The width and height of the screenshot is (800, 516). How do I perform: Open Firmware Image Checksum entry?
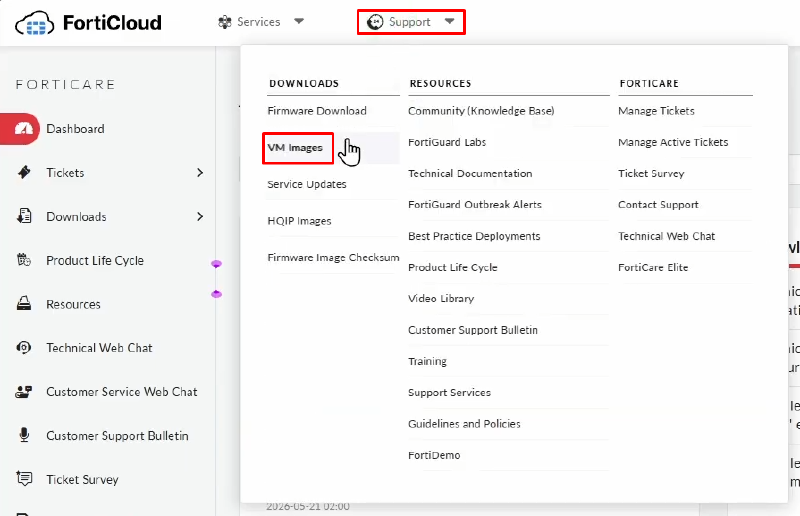coord(333,258)
